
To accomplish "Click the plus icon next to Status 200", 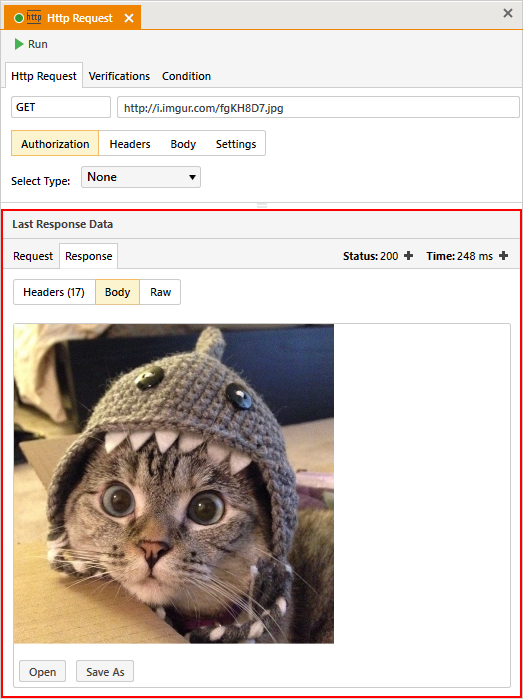I will 408,256.
